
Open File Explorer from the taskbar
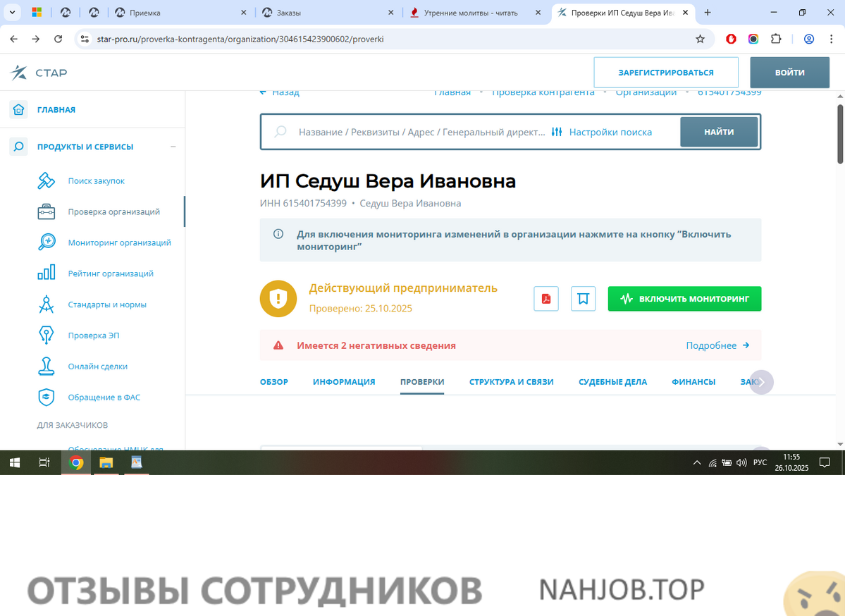click(106, 463)
